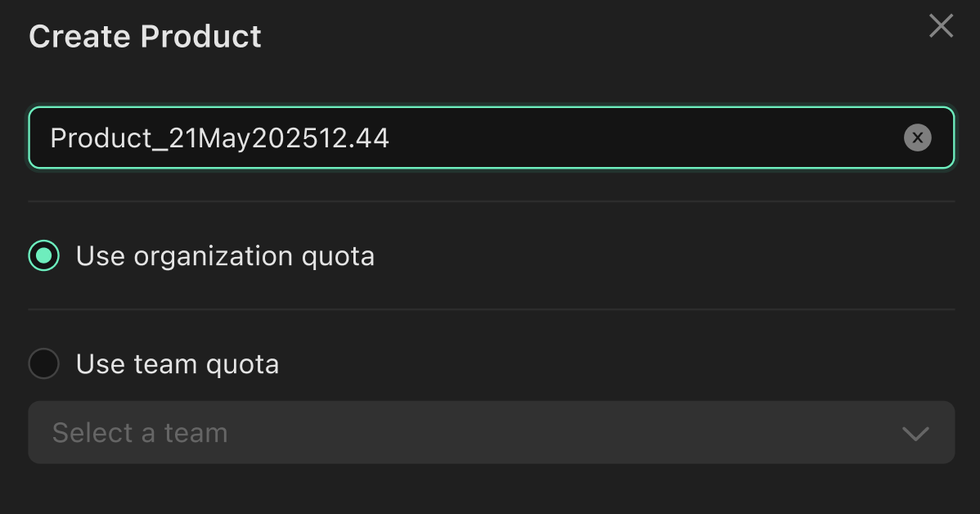Clear the product name text
980x514 pixels.
tap(917, 138)
